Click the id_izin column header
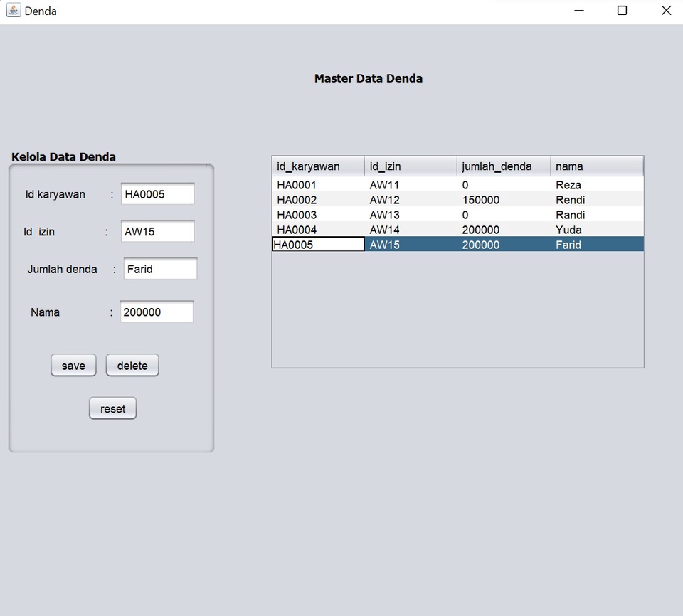Image resolution: width=683 pixels, height=616 pixels. (x=411, y=166)
